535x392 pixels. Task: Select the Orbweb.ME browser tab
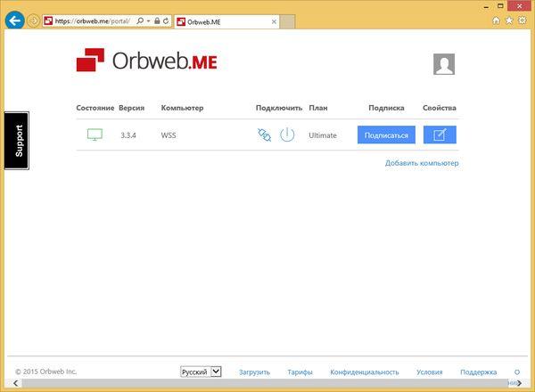pyautogui.click(x=226, y=21)
